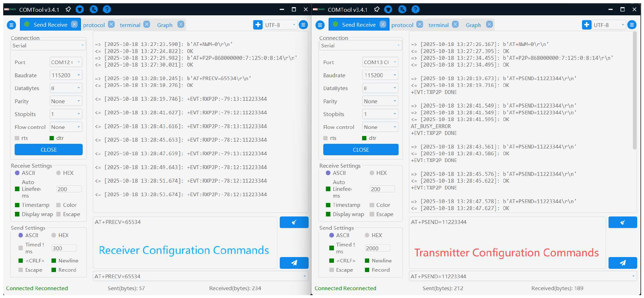Image resolution: width=644 pixels, height=298 pixels.
Task: Open the COM12 Port dropdown
Action: [x=66, y=62]
